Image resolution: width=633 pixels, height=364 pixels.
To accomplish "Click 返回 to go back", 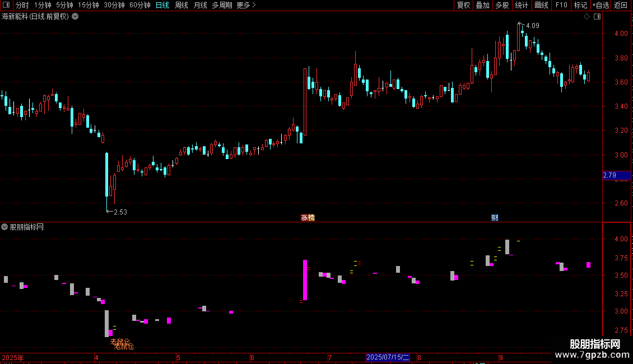I will click(621, 5).
